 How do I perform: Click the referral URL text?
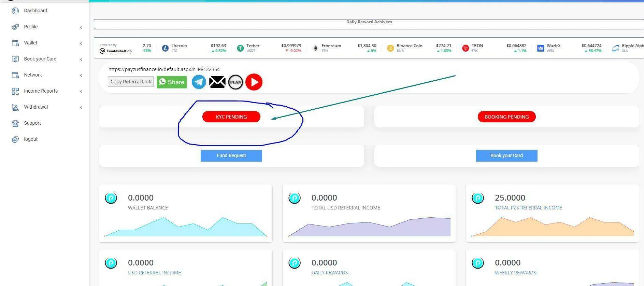pyautogui.click(x=164, y=69)
